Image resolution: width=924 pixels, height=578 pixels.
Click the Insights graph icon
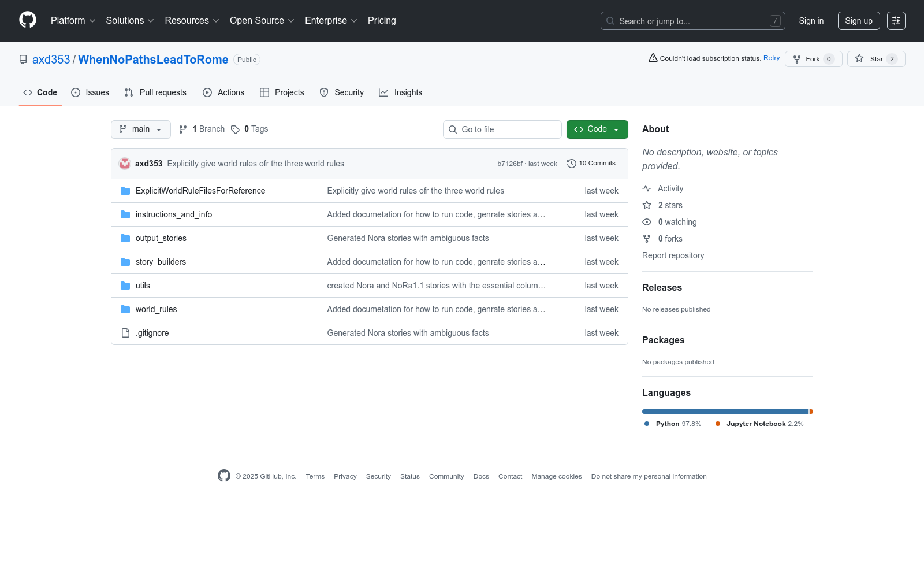[x=383, y=92]
